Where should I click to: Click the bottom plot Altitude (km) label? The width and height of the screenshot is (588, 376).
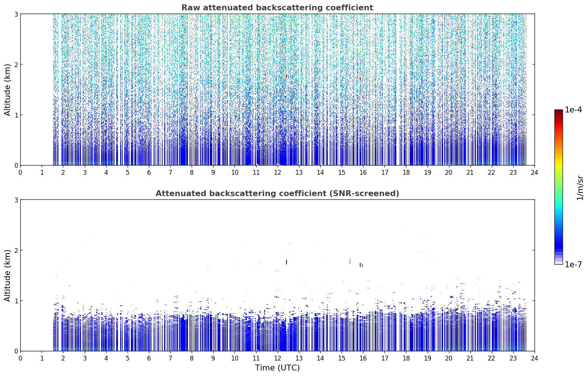point(8,275)
